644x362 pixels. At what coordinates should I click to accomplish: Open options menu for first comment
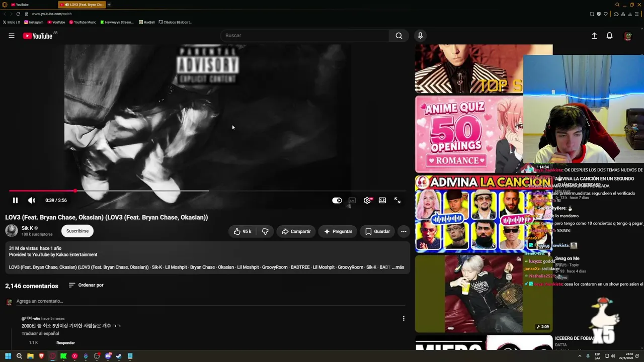pos(404,318)
